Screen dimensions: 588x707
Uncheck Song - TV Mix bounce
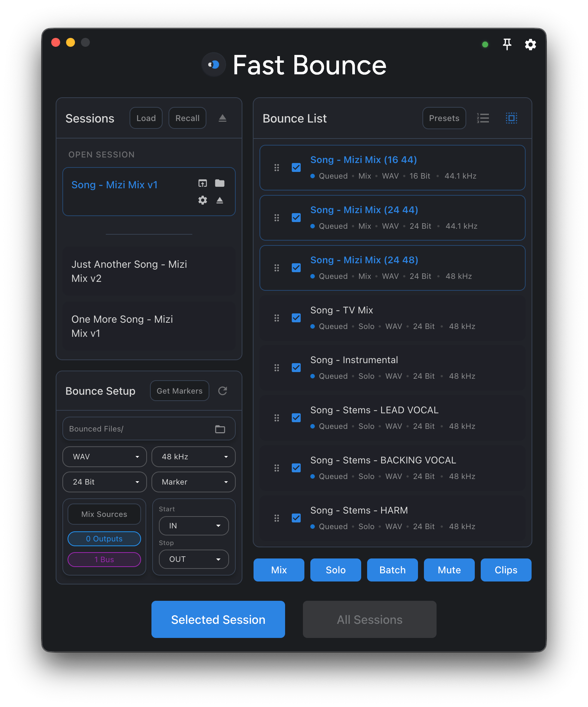tap(296, 318)
